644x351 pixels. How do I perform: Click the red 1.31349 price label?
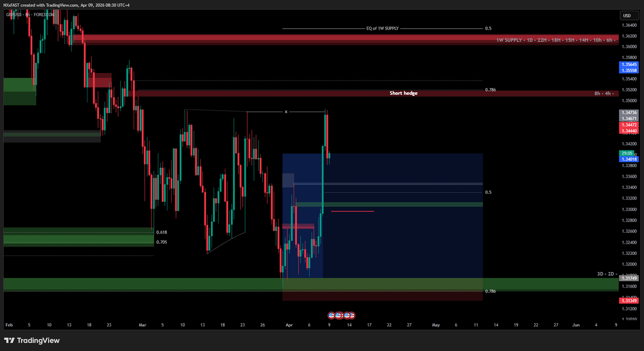tap(628, 301)
